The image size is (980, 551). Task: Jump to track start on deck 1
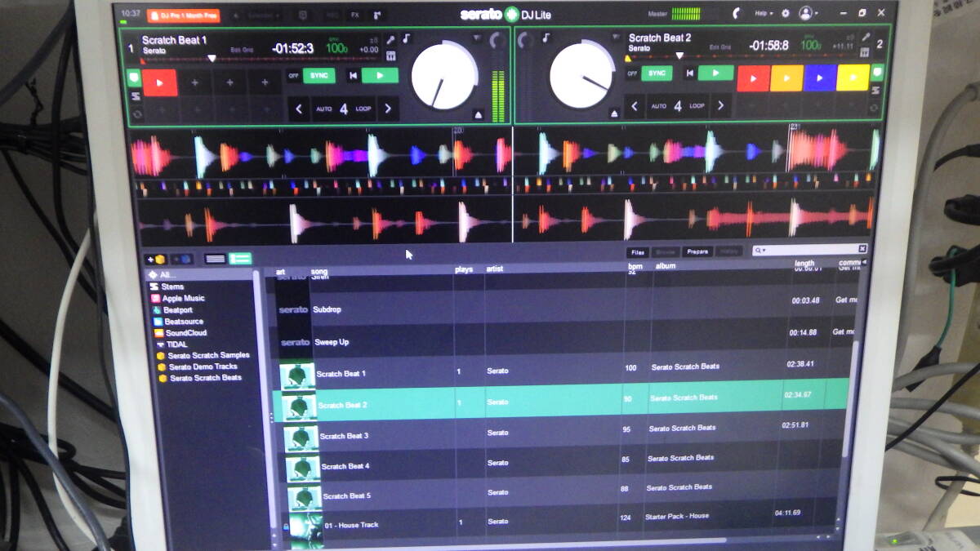click(353, 76)
